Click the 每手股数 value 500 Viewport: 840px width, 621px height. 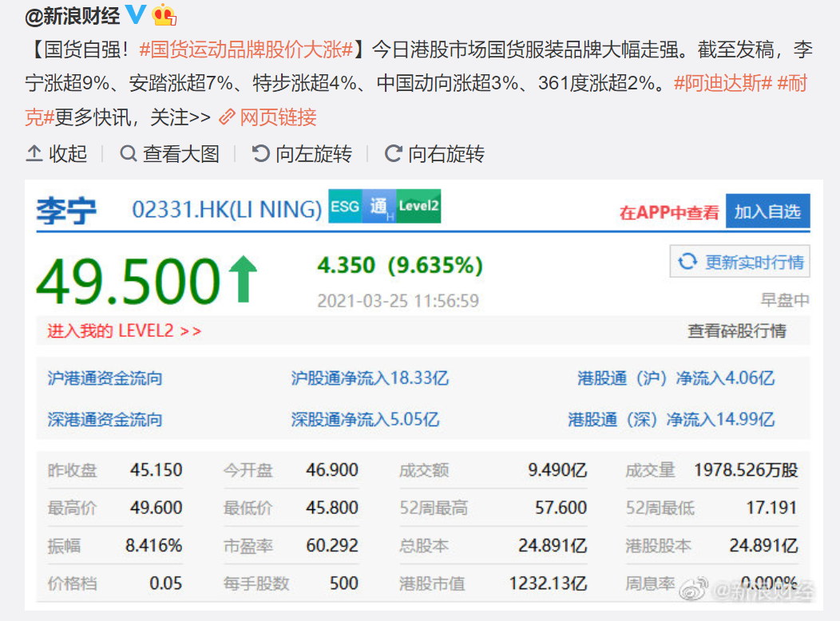click(343, 583)
